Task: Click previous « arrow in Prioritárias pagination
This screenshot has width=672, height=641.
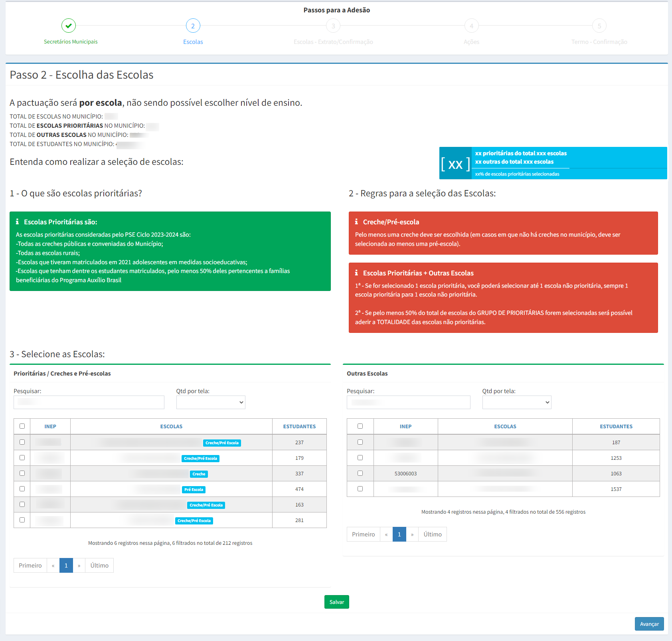Action: click(x=53, y=565)
